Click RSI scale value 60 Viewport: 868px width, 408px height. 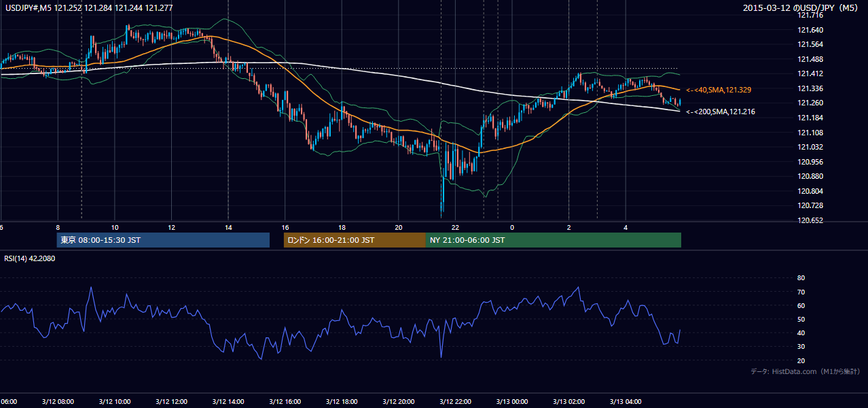point(801,305)
